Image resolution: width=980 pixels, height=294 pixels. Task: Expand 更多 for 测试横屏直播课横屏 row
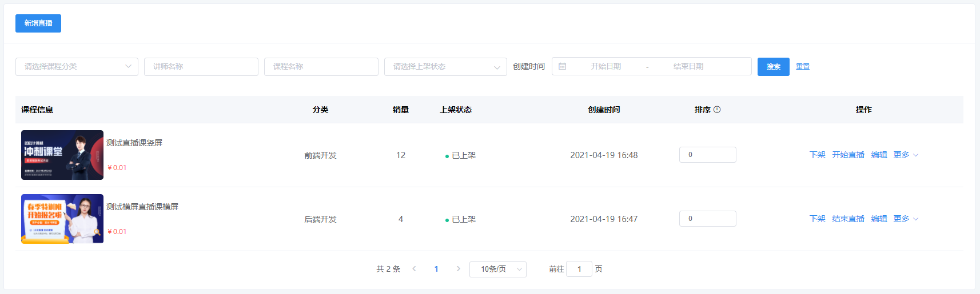(x=906, y=219)
